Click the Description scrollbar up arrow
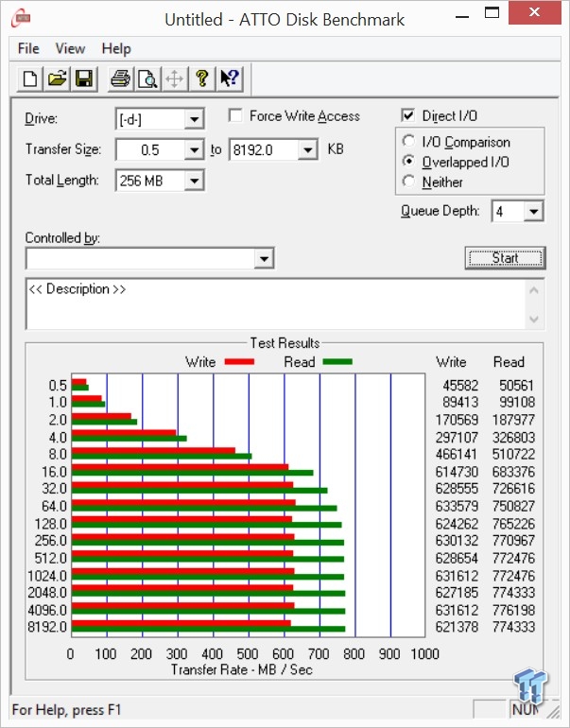 534,290
